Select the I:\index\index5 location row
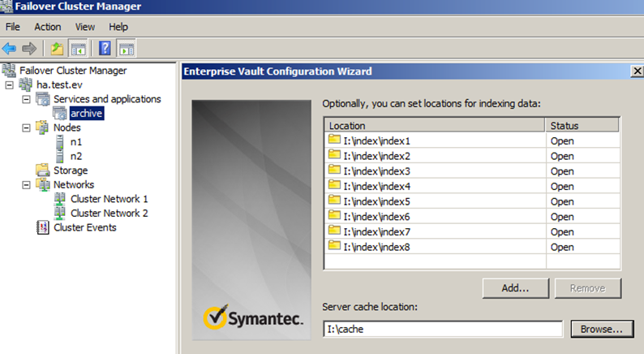644x354 pixels. coord(472,201)
